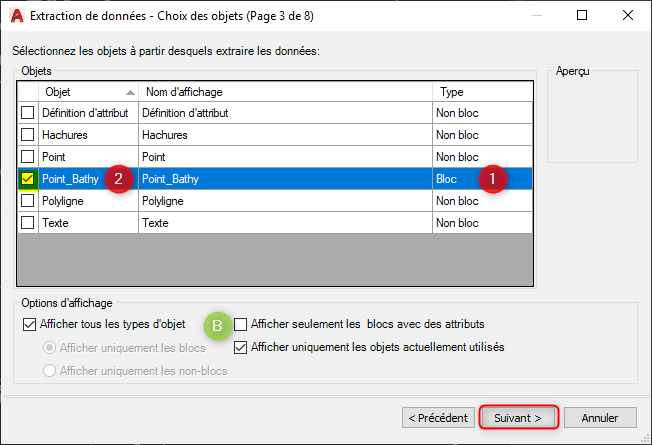Go back with the Précédent button
This screenshot has height=445, width=652.
(438, 416)
